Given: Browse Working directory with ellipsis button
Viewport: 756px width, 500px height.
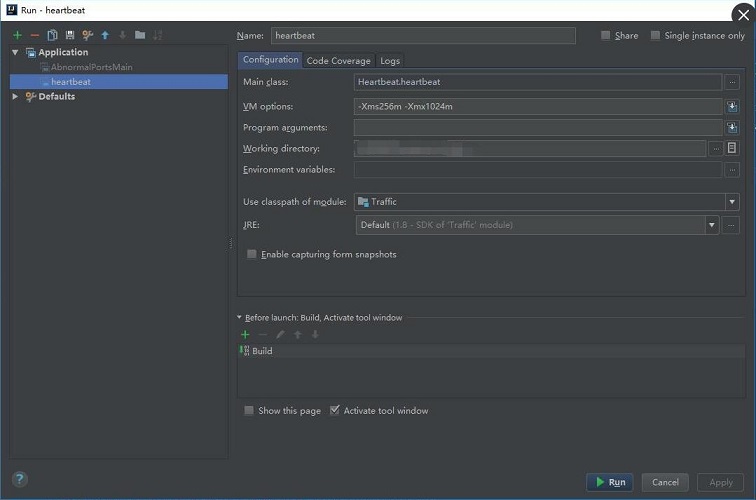Looking at the screenshot, I should tap(716, 149).
